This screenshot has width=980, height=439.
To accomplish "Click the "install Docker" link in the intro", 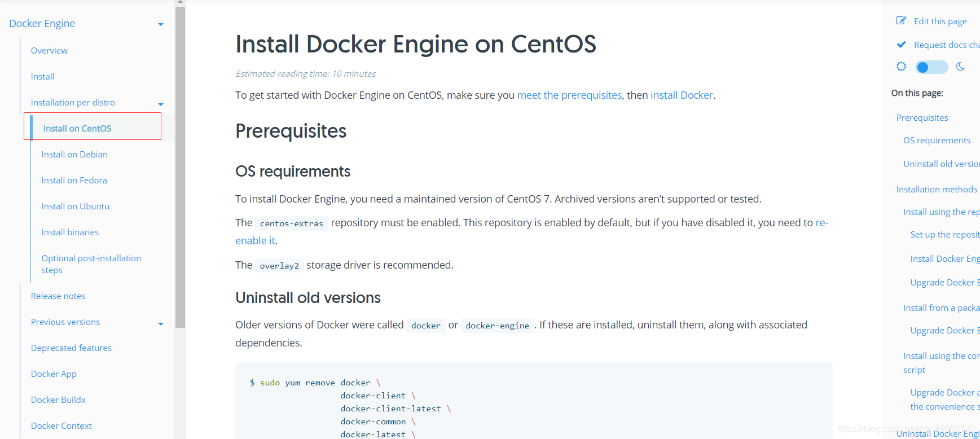I will pyautogui.click(x=682, y=95).
